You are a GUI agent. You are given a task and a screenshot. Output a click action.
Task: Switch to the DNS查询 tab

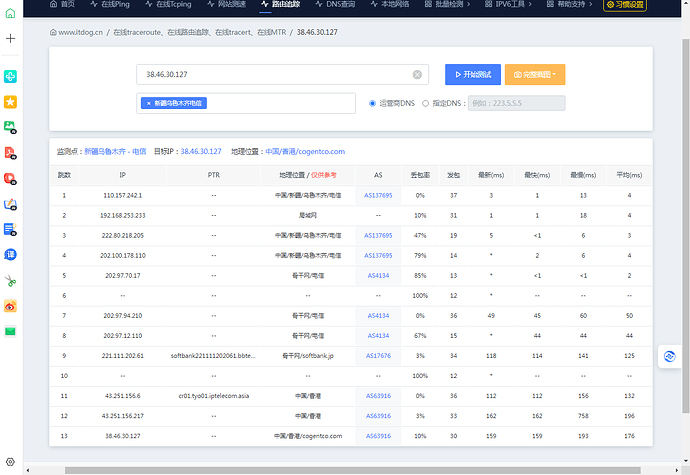(x=335, y=4)
